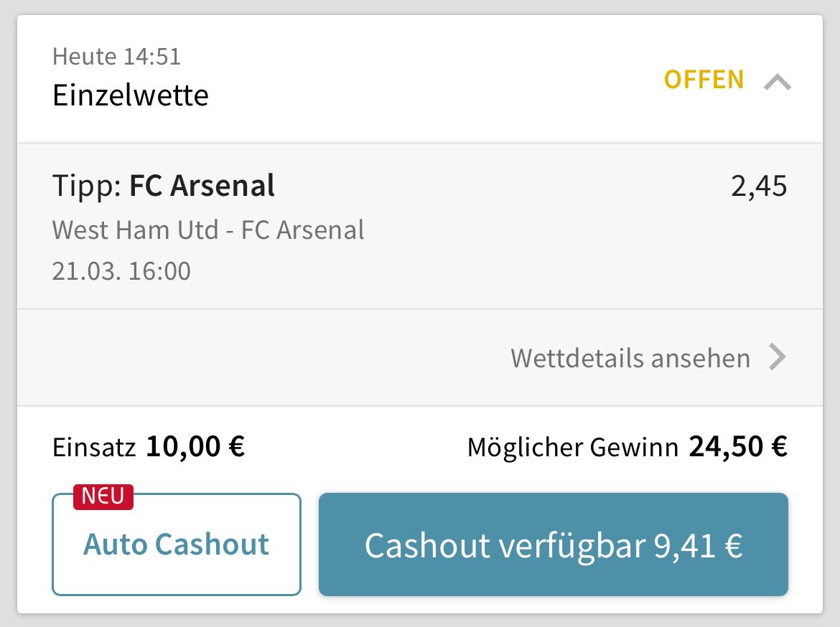Collapse the bet with the up chevron
Screen dimensions: 840x627
(778, 82)
